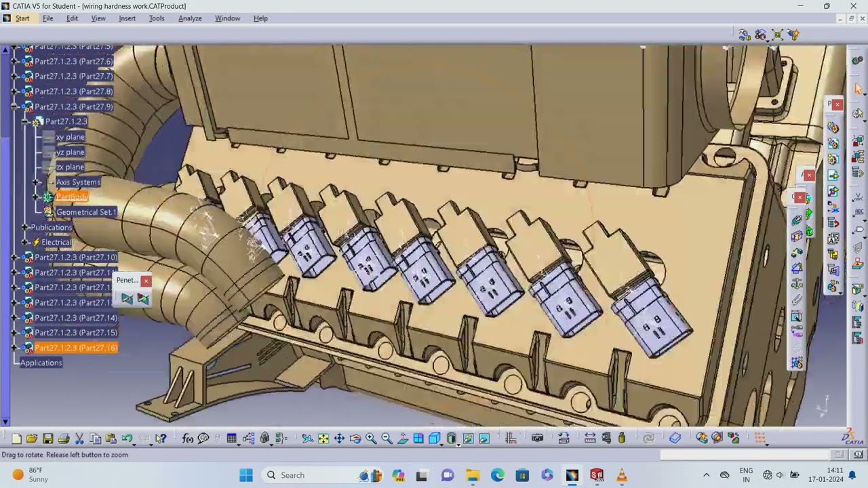The width and height of the screenshot is (868, 488).
Task: Select the Pan tool icon
Action: 339,439
